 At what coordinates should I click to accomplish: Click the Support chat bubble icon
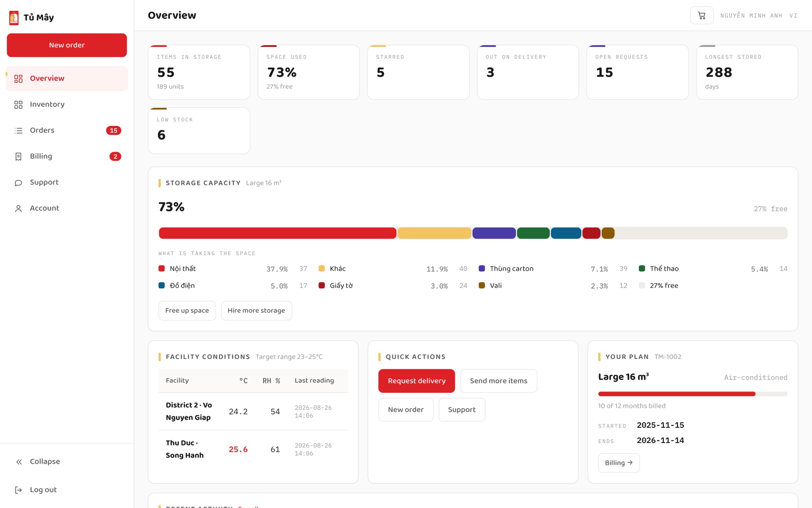pyautogui.click(x=18, y=182)
